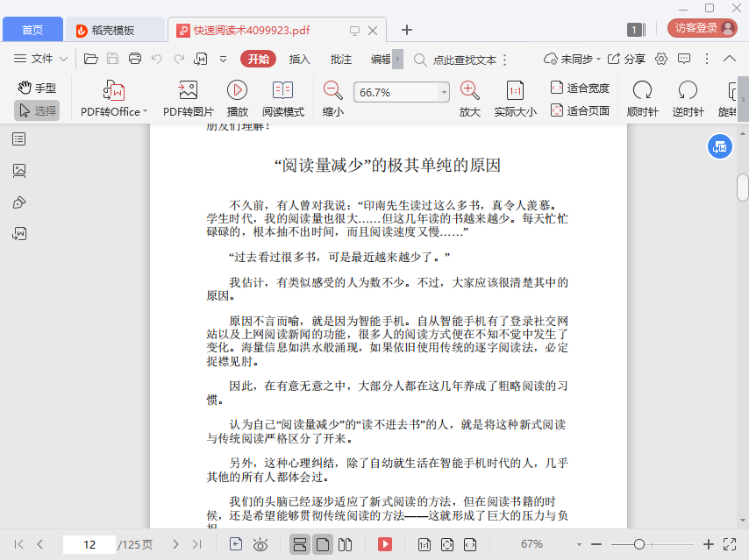Go to the first page

click(19, 544)
